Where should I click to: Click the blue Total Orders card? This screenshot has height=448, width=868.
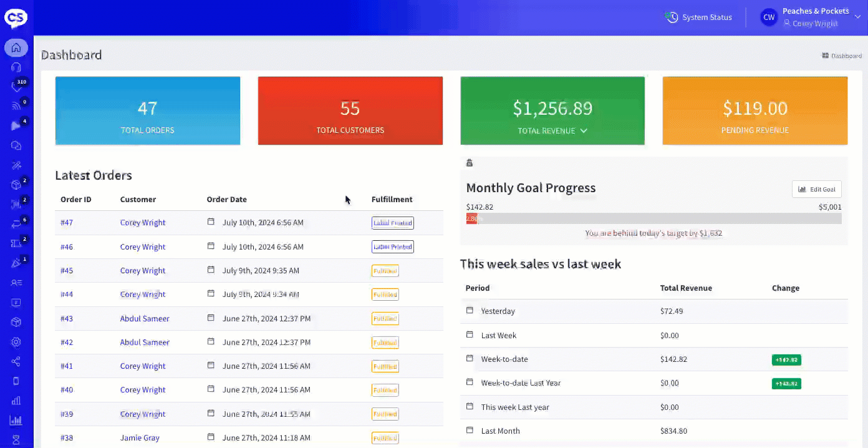tap(148, 110)
